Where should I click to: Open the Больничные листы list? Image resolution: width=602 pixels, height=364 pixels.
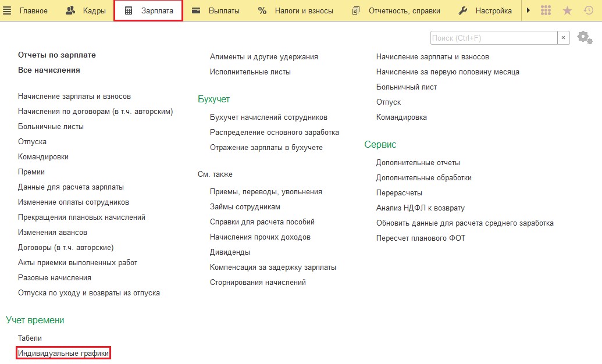51,126
